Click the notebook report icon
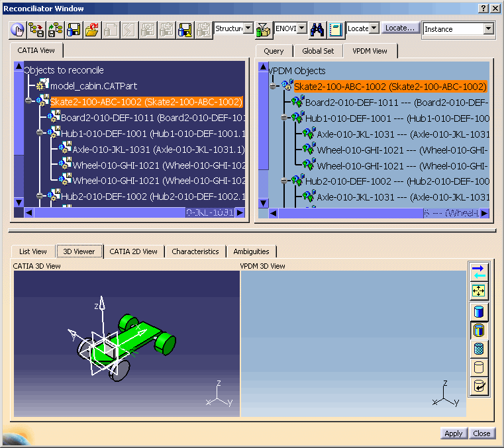The height and width of the screenshot is (448, 504). [336, 29]
